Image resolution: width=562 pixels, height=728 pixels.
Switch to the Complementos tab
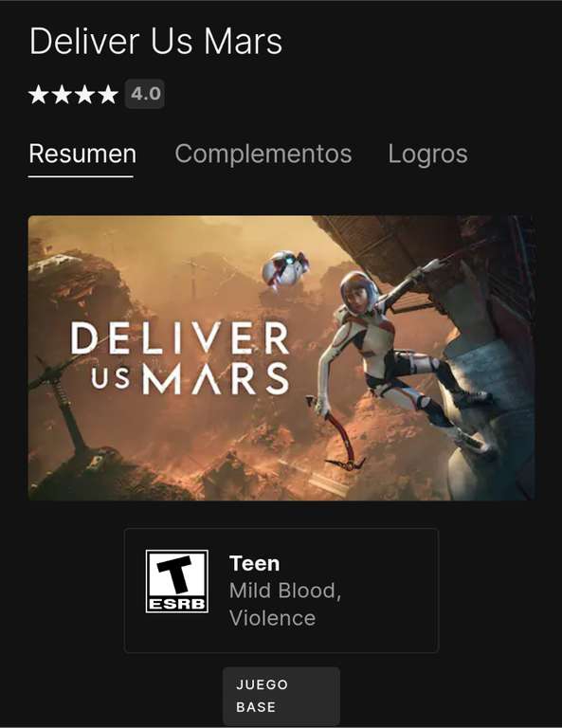pyautogui.click(x=263, y=154)
